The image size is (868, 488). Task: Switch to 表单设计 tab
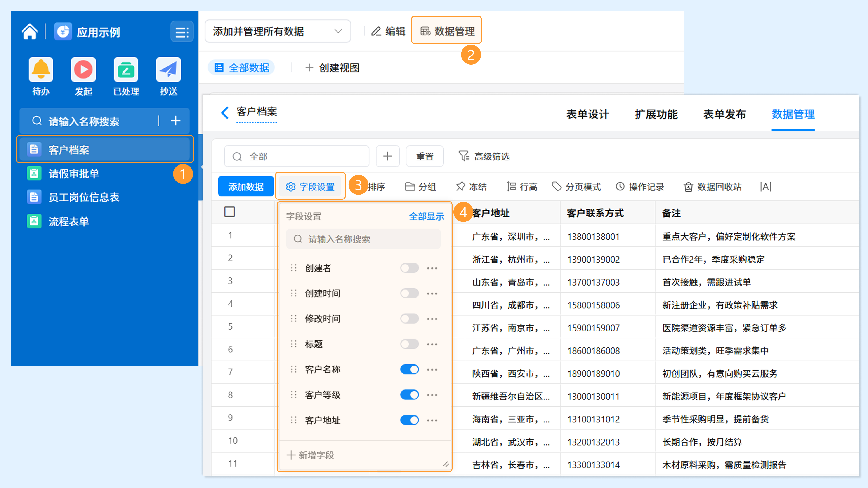587,114
